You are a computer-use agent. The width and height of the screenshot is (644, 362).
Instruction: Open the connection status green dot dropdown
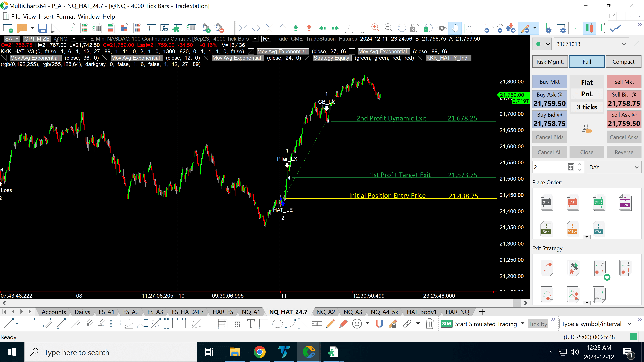point(548,44)
